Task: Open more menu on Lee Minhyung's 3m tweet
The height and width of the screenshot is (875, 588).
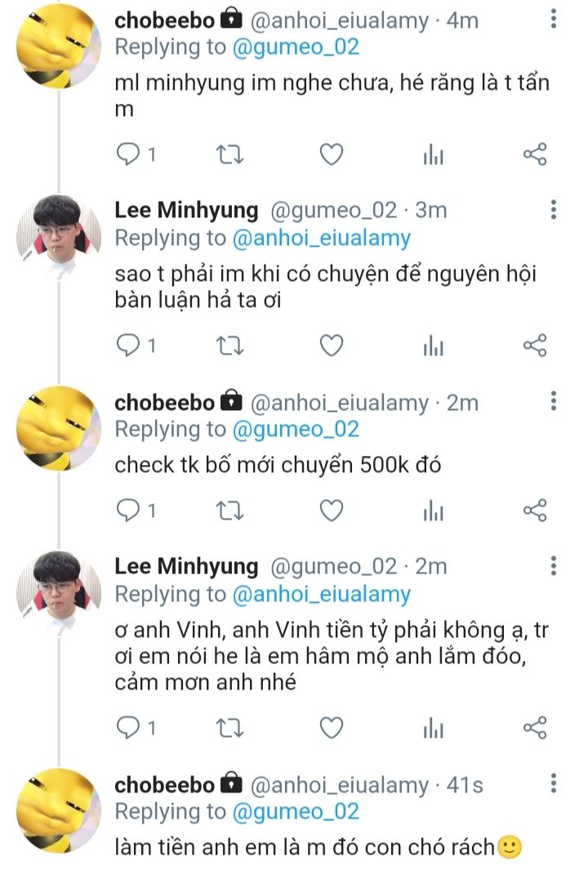Action: click(x=554, y=210)
